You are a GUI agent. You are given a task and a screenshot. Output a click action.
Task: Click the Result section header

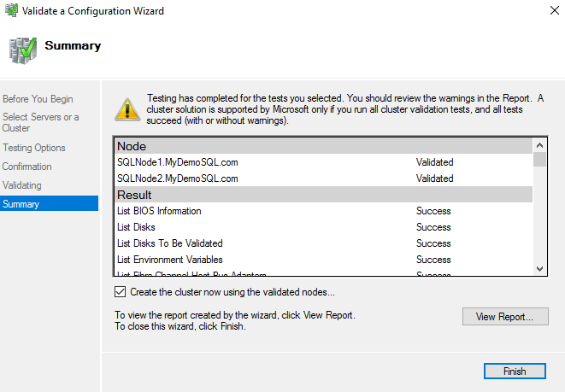324,195
